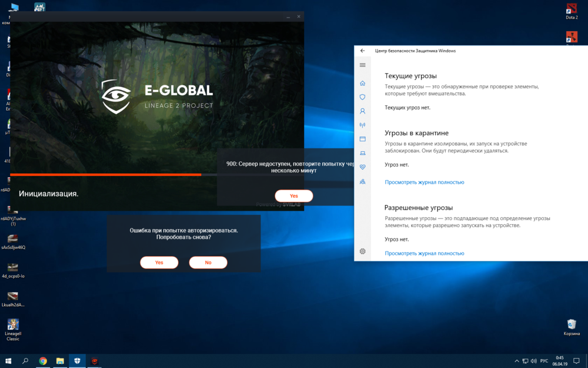Open the device health heart icon

click(362, 167)
